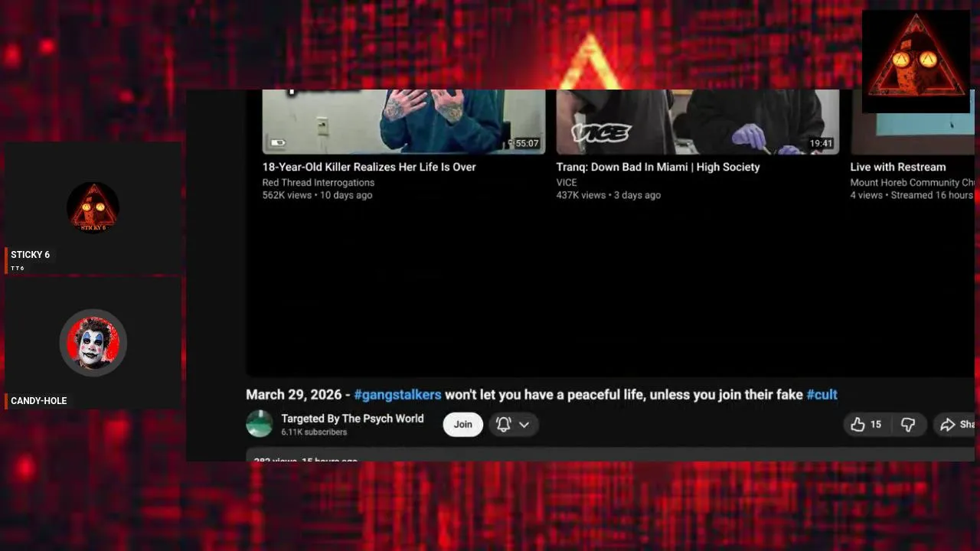Image resolution: width=980 pixels, height=551 pixels.
Task: Toggle the notification bell icon
Action: (x=503, y=424)
